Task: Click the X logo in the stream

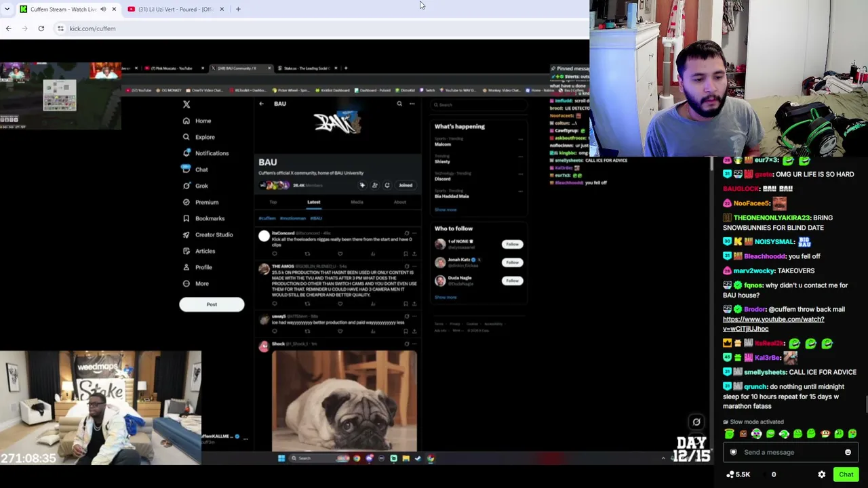Action: 186,104
